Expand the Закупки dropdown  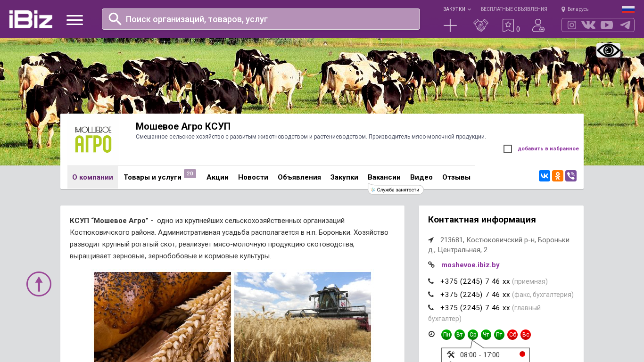457,9
